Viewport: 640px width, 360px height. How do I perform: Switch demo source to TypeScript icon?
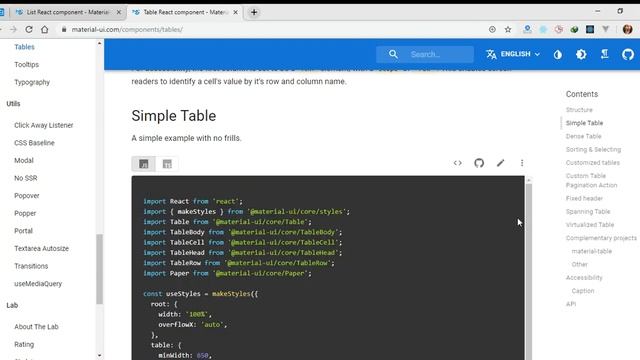pyautogui.click(x=167, y=164)
